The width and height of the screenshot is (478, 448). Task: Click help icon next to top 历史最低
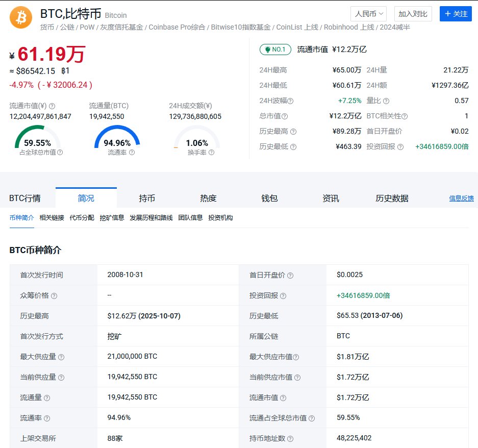[x=293, y=147]
